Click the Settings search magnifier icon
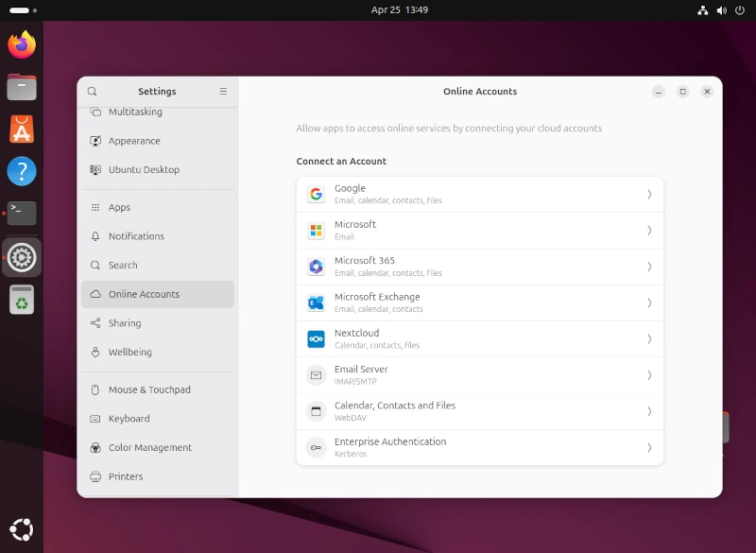756x553 pixels. pos(92,91)
